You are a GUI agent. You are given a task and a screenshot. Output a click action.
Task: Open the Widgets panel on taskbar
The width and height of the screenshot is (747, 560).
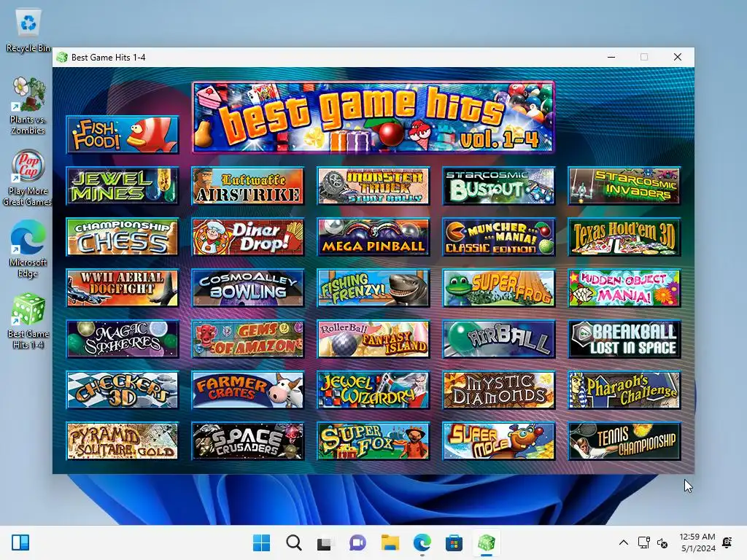click(x=20, y=542)
